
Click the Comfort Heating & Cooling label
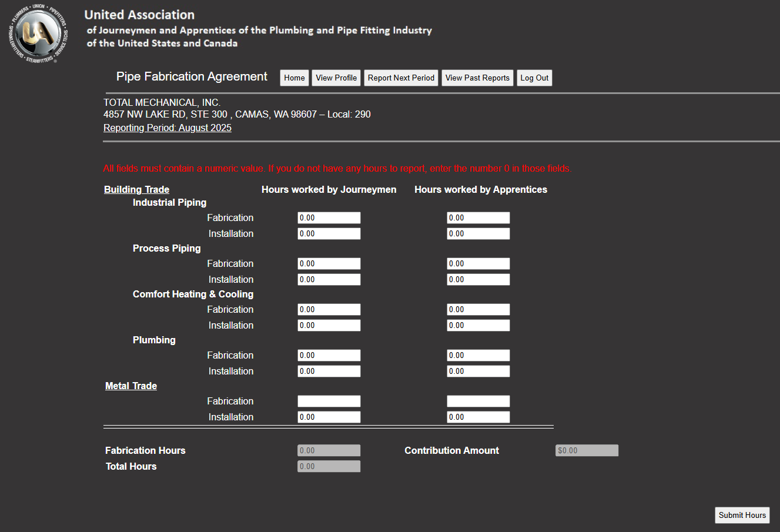pos(193,294)
